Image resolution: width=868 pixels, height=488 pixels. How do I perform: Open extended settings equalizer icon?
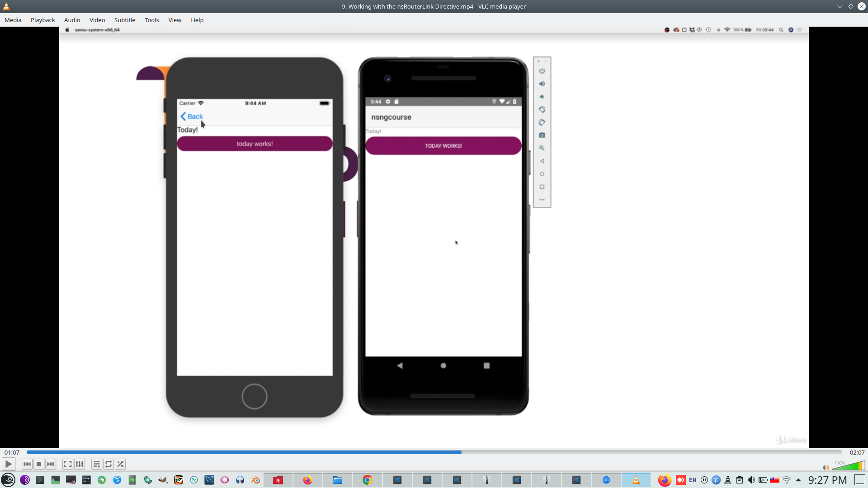pyautogui.click(x=80, y=464)
